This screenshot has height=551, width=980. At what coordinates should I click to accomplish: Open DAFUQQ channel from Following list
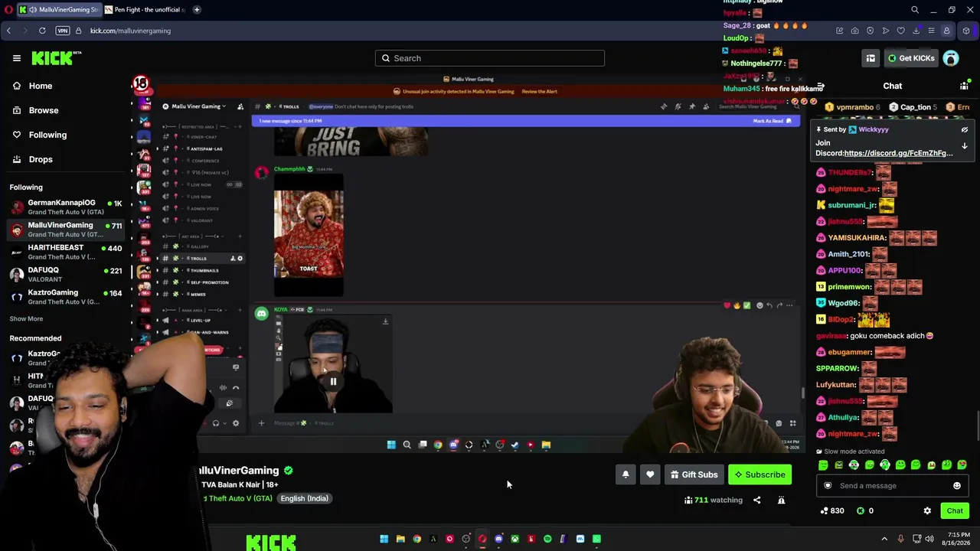(66, 274)
